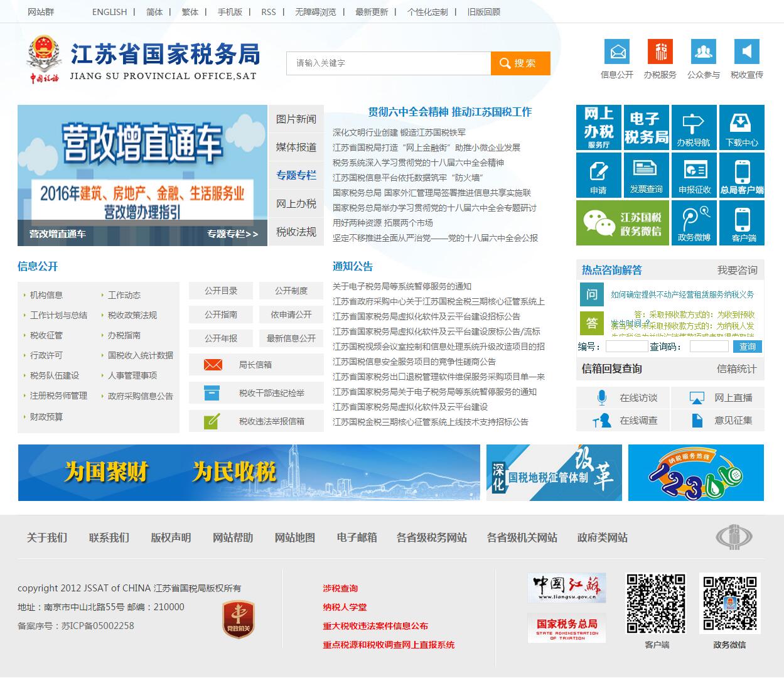The width and height of the screenshot is (784, 678).
Task: Click the 在线调查 person icon
Action: pyautogui.click(x=603, y=420)
